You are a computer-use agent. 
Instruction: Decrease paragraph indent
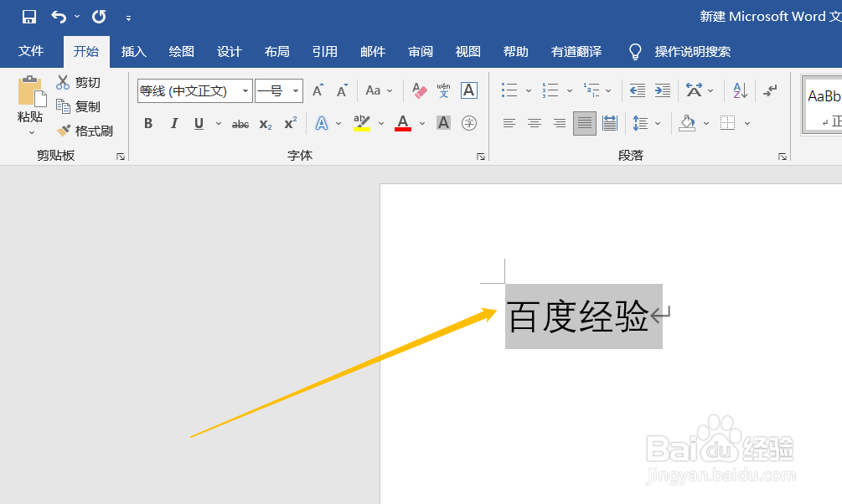638,90
